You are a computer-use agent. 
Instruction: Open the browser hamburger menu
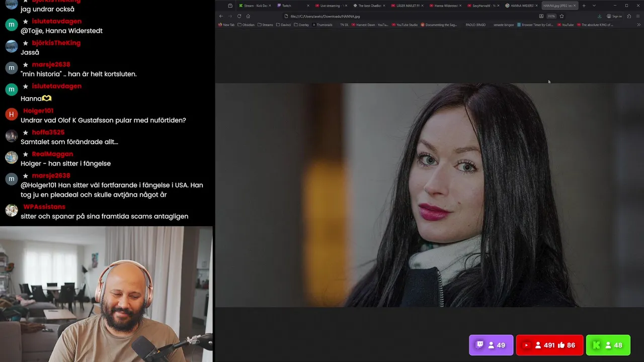pyautogui.click(x=638, y=16)
